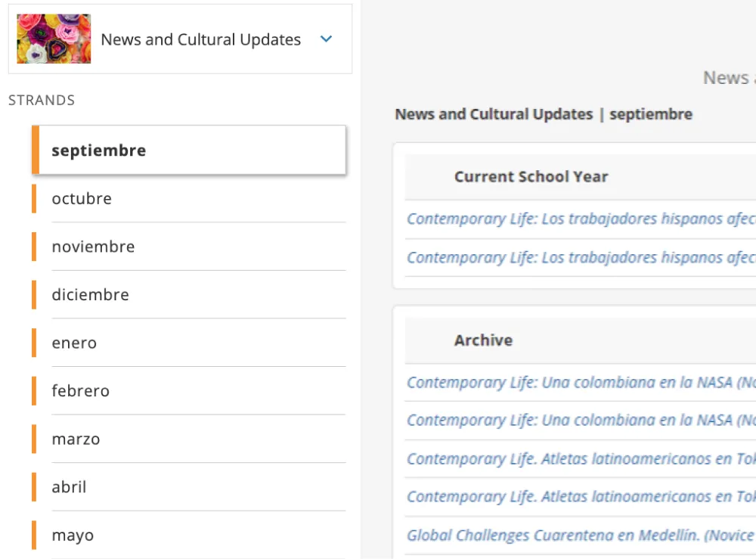Select the febrero strand
This screenshot has height=559, width=756.
81,390
